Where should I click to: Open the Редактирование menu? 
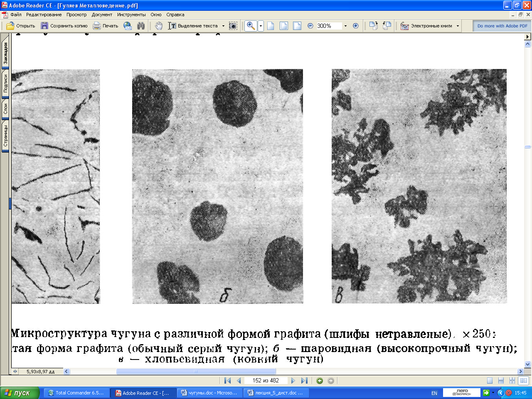click(44, 15)
